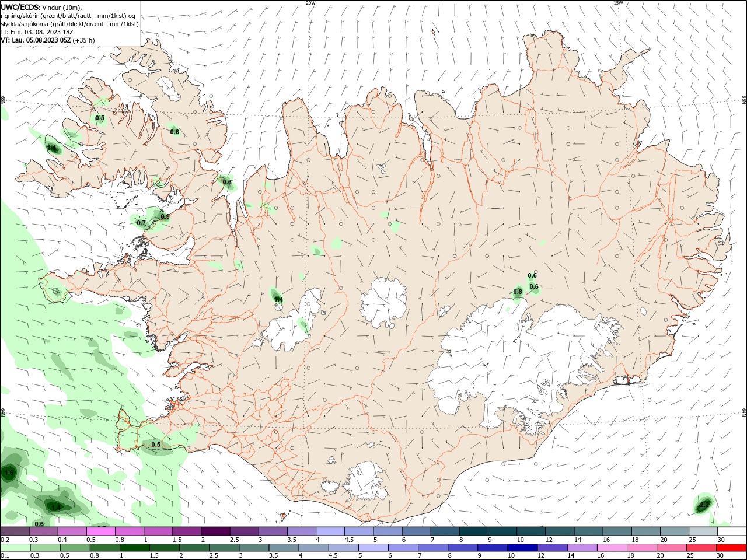The width and height of the screenshot is (747, 560).
Task: Click the "Vindur (10m)," header text
Action: (x=62, y=7)
